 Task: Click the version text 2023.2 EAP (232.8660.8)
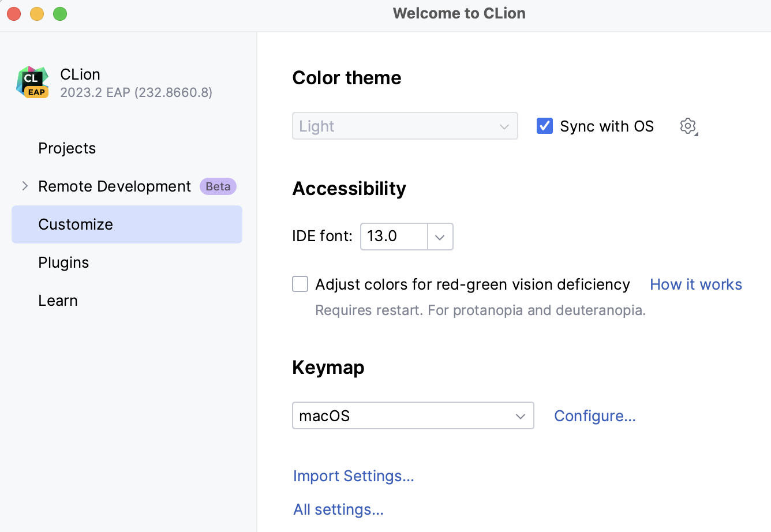click(136, 92)
